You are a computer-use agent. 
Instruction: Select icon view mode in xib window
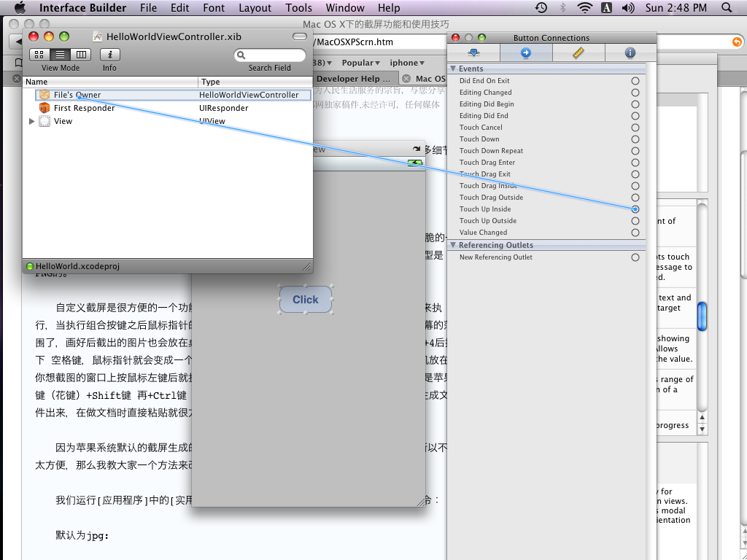click(x=39, y=55)
